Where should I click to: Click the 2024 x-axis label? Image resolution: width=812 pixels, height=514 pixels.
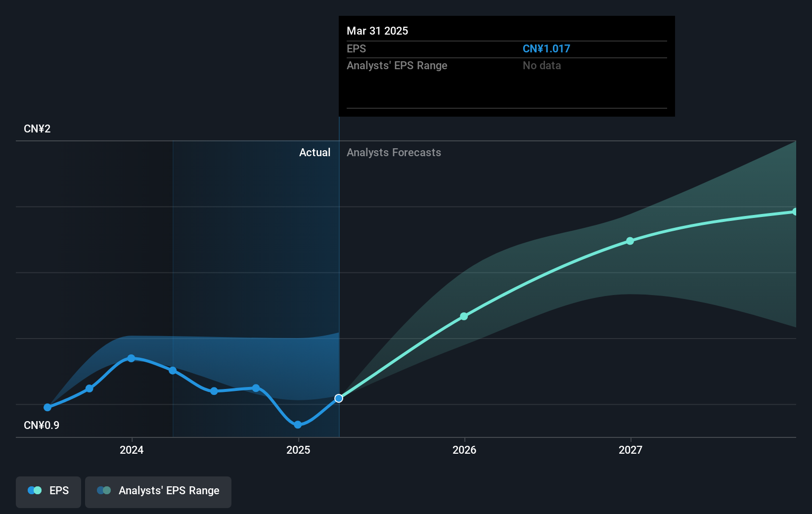pyautogui.click(x=132, y=450)
